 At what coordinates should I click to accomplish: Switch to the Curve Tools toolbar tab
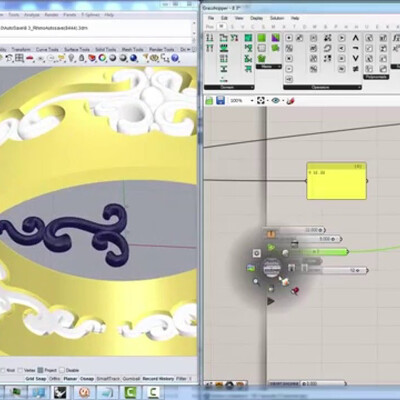47,49
